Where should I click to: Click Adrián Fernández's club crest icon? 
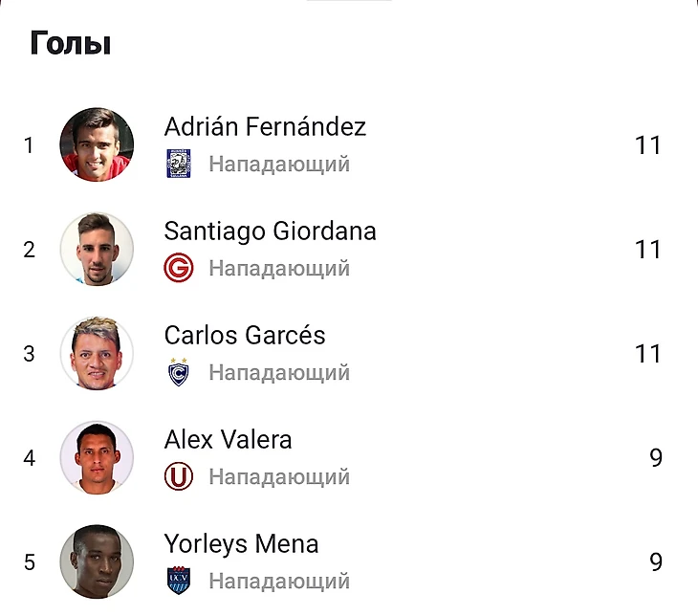(x=178, y=164)
